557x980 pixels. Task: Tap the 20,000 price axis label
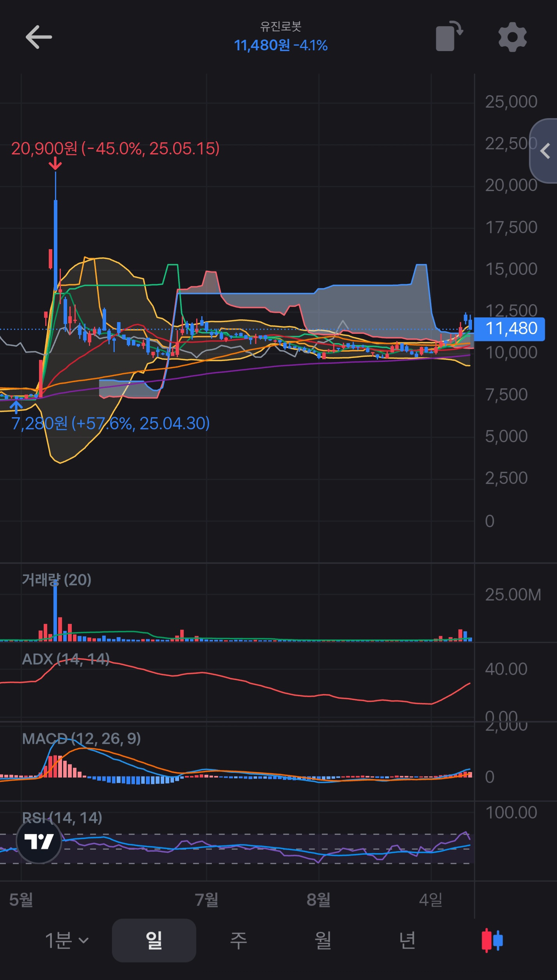511,186
